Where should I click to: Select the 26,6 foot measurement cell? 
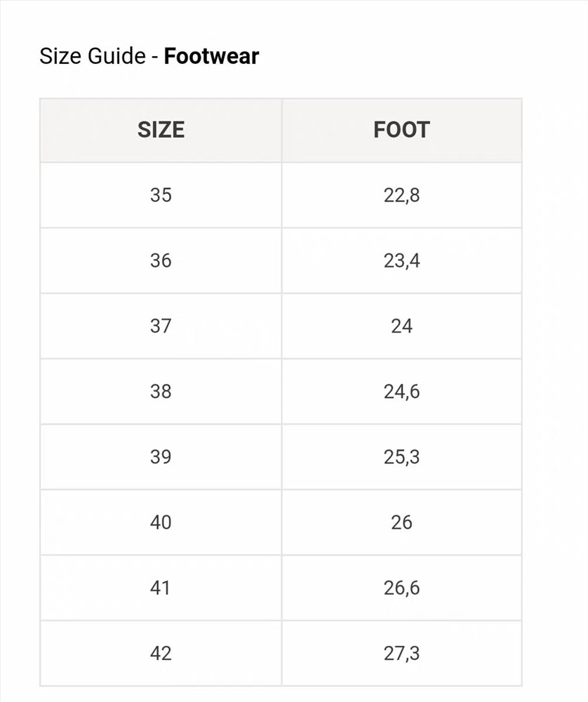(x=401, y=588)
